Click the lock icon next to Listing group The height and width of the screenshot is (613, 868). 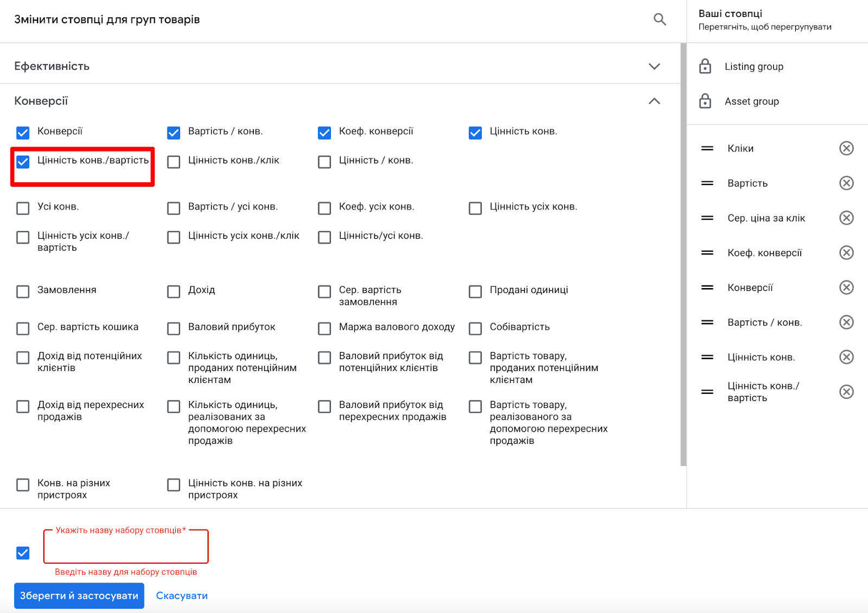[705, 66]
